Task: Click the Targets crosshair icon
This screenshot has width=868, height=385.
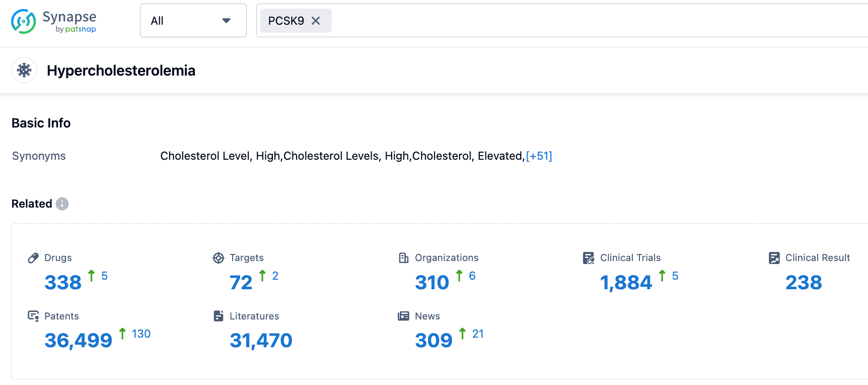Action: pyautogui.click(x=219, y=258)
